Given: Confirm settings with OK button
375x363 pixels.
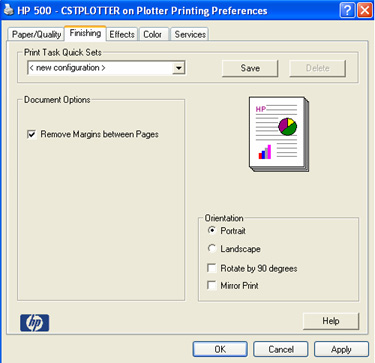Looking at the screenshot, I should click(220, 349).
